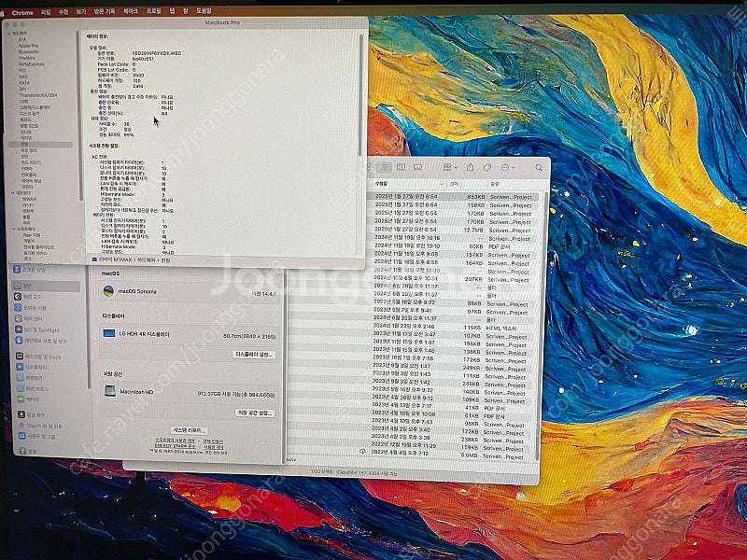
Task: Switch Finder to list view
Action: (x=385, y=167)
